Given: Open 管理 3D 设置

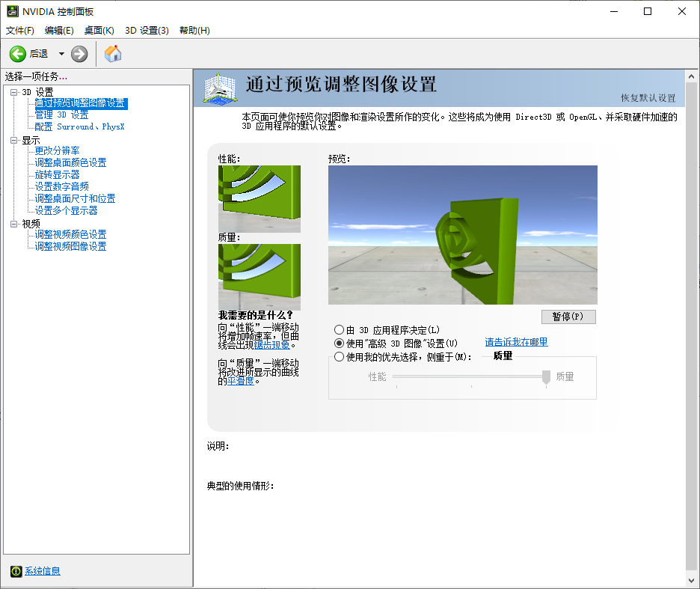Looking at the screenshot, I should 61,115.
